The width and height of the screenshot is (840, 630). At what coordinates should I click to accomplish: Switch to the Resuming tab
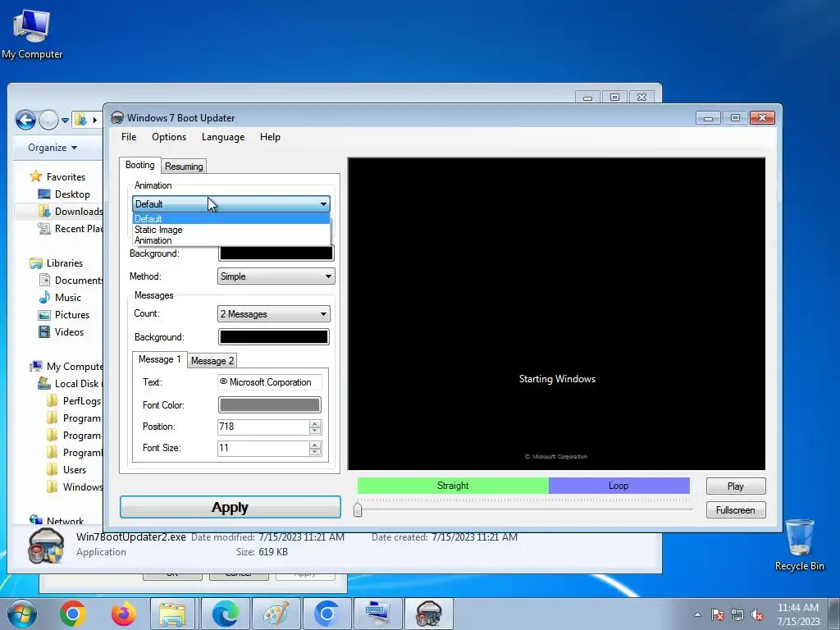pos(184,167)
